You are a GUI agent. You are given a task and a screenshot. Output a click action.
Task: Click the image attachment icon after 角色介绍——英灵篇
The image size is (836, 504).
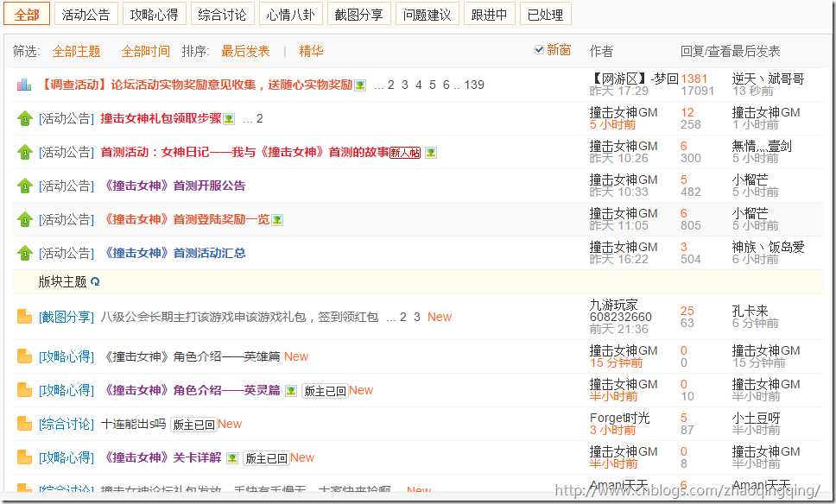click(290, 391)
